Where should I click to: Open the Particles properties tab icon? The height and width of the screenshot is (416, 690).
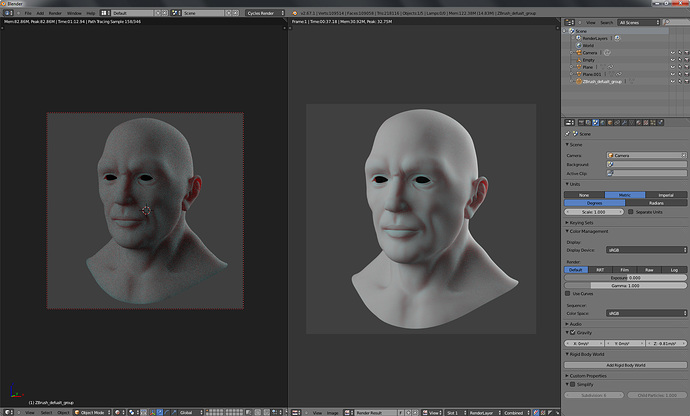pyautogui.click(x=653, y=123)
